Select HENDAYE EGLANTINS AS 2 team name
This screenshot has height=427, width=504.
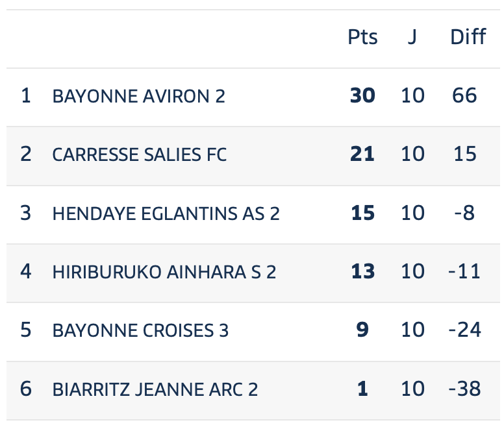(166, 213)
